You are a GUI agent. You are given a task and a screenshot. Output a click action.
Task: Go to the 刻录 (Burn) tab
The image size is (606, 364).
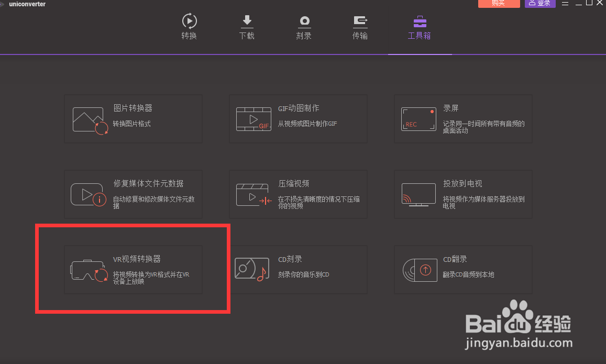304,27
